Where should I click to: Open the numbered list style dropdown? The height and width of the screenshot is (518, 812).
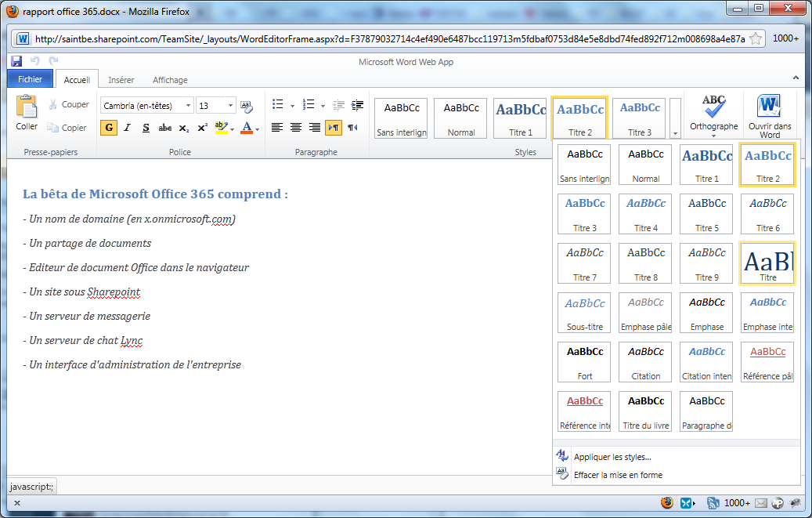coord(323,106)
